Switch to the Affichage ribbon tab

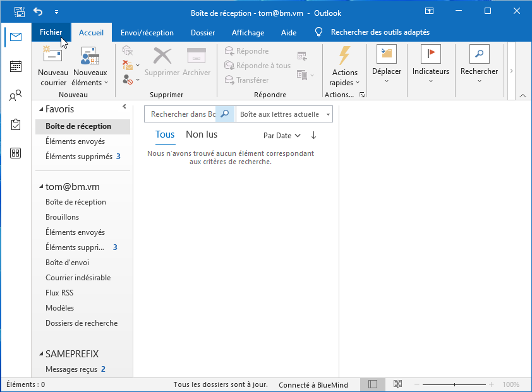248,32
